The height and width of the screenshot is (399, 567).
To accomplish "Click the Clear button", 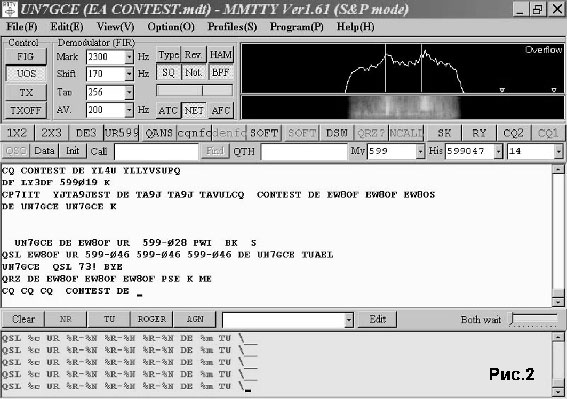I will pos(23,319).
